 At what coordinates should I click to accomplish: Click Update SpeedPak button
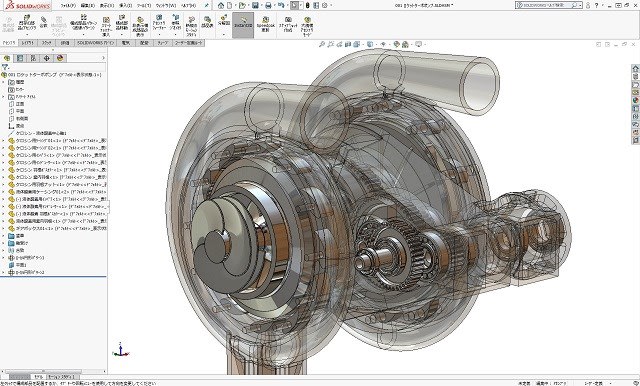[x=265, y=24]
